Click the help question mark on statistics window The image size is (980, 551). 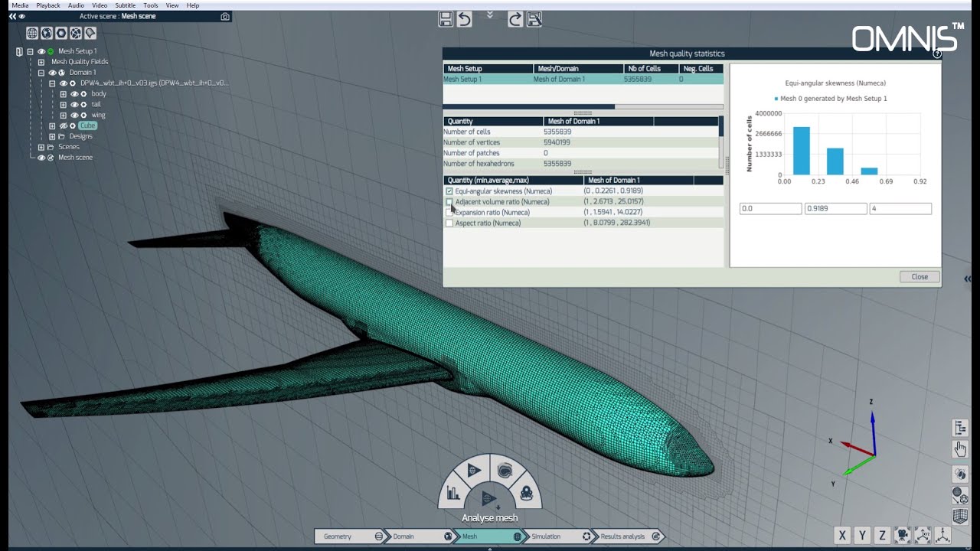click(937, 54)
